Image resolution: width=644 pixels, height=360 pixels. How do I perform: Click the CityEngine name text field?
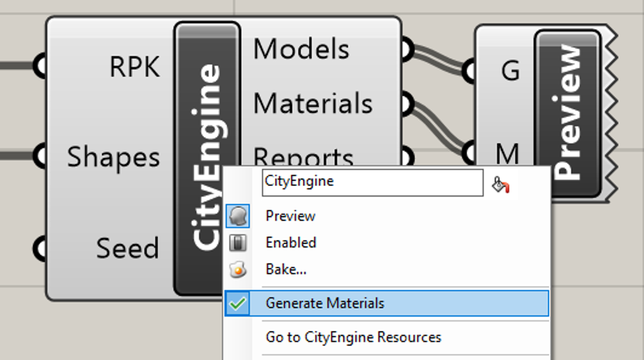[373, 183]
